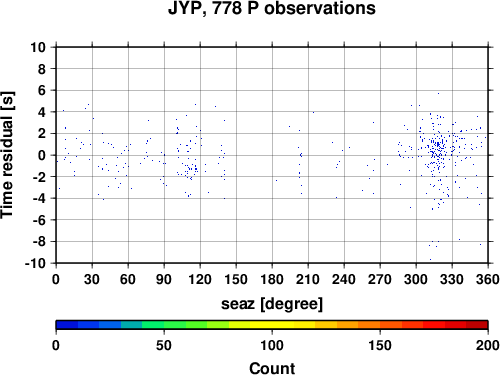Image resolution: width=500 pixels, height=375 pixels.
Task: Click the "Time residual [s]" axis label
Action: click(x=7, y=155)
